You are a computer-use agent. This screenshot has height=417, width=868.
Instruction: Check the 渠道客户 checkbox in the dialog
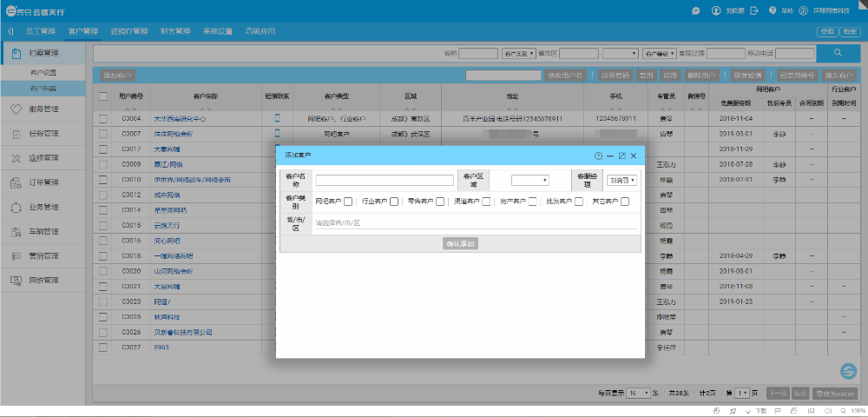point(485,202)
